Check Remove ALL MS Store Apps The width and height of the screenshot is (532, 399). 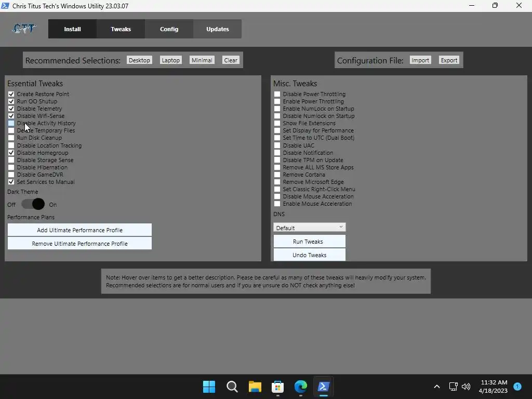(277, 167)
